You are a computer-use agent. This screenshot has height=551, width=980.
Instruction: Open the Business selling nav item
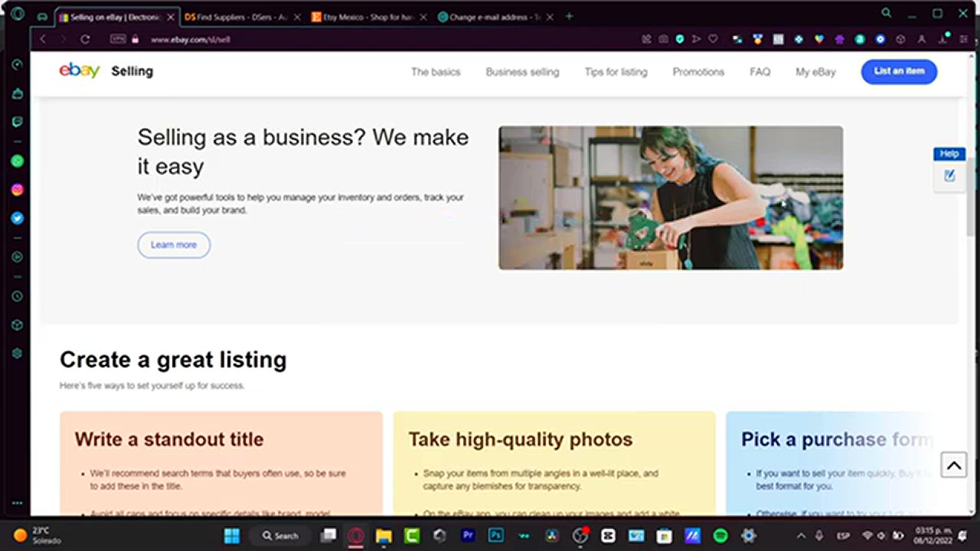(522, 72)
